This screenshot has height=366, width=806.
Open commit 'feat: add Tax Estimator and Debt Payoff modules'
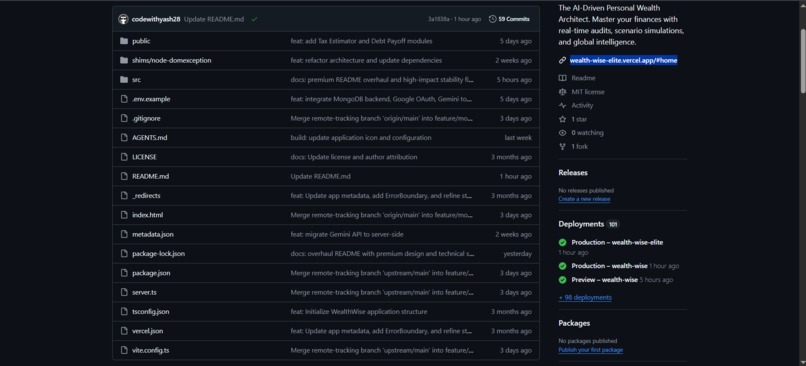point(361,41)
